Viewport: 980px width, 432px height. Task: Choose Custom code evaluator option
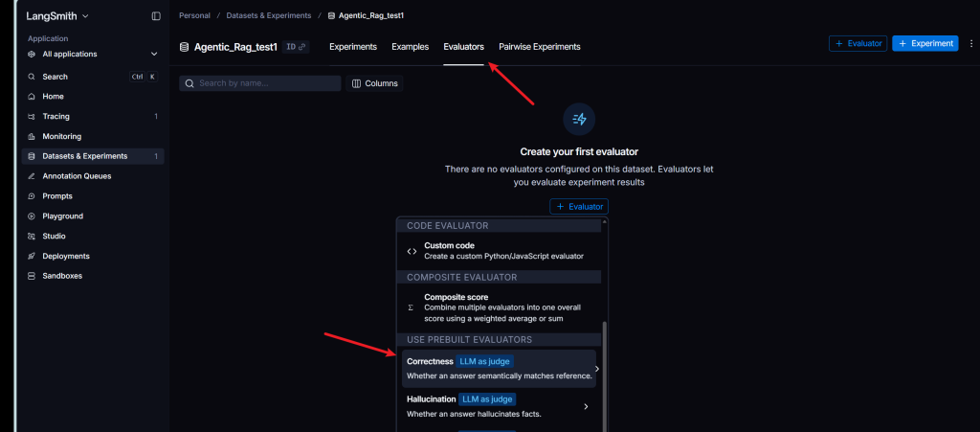[x=499, y=251]
